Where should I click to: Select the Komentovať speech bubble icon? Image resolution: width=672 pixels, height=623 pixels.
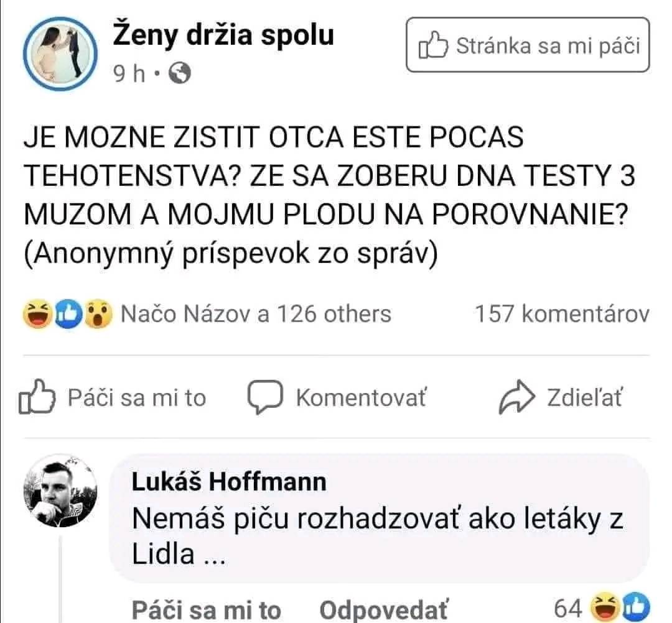tap(264, 396)
